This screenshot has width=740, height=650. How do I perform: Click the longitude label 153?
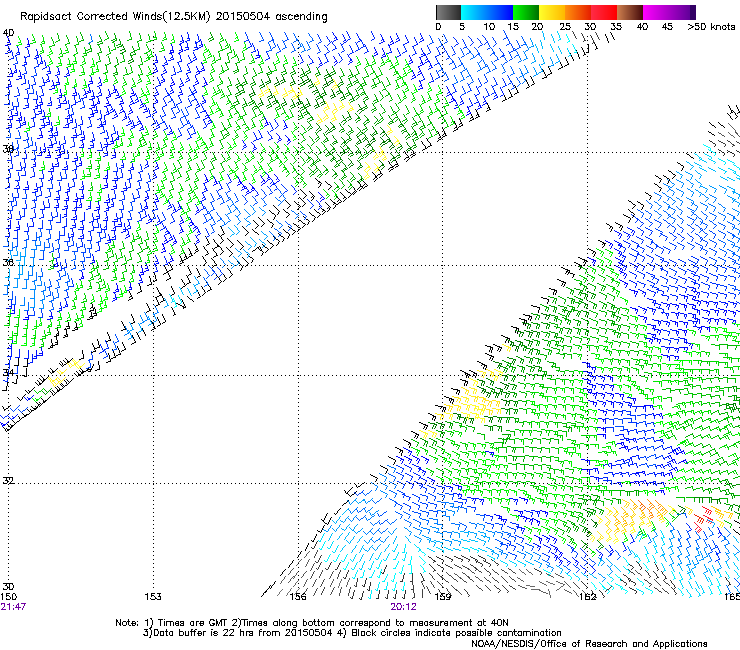153,597
